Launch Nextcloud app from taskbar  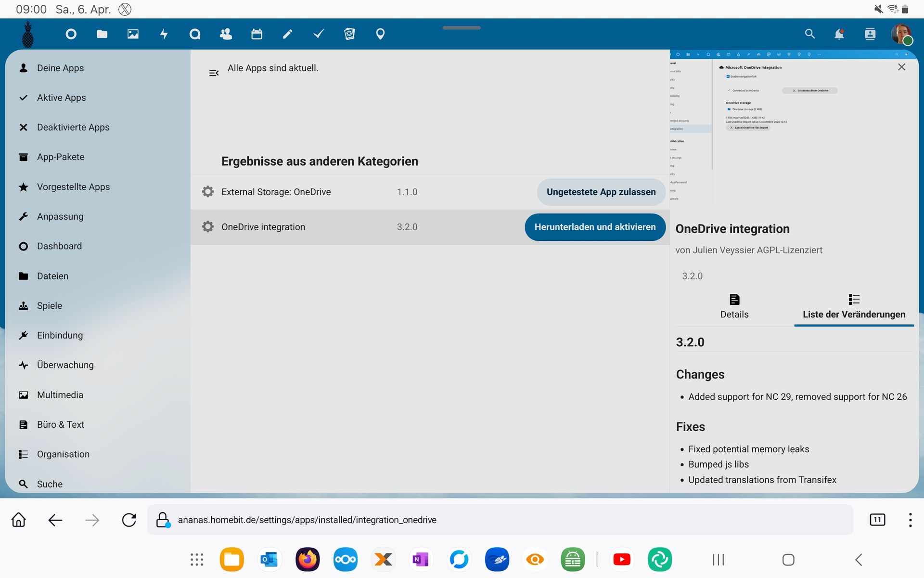point(346,559)
